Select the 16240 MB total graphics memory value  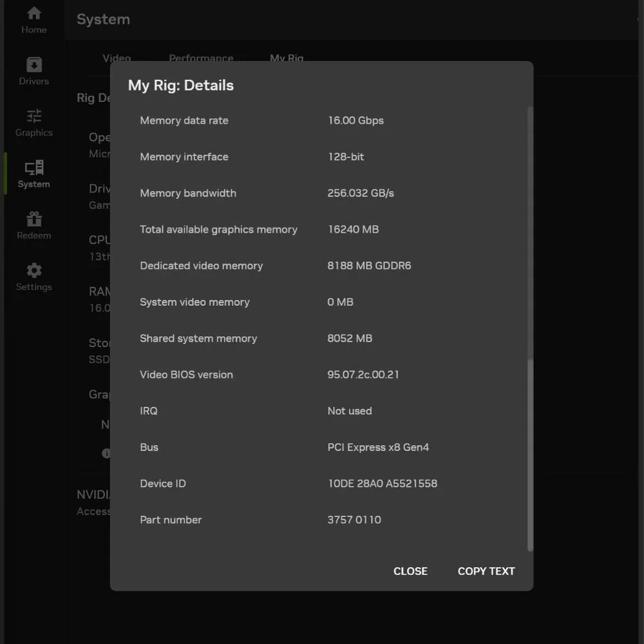click(x=353, y=229)
